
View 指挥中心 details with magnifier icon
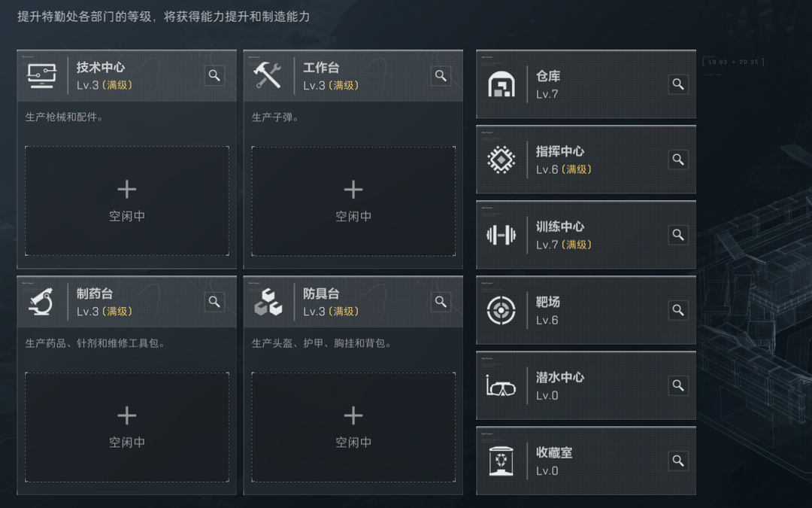tap(678, 160)
